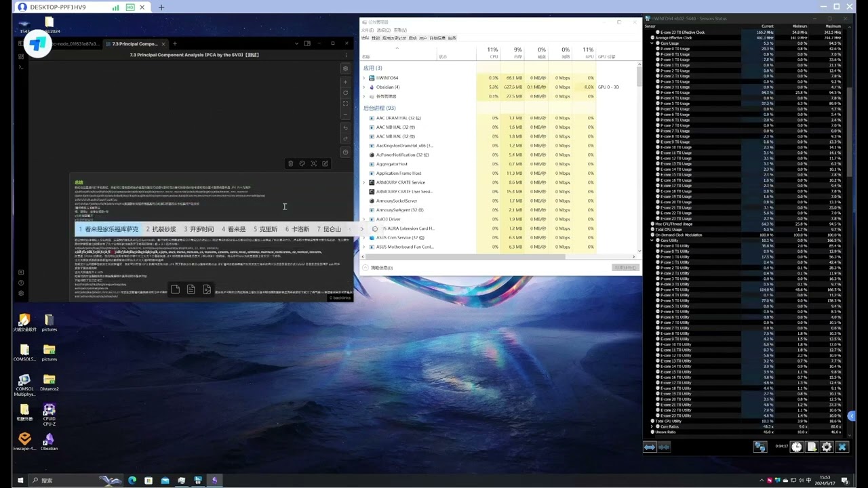Start logging with the HWiNFO log file icon
The height and width of the screenshot is (488, 868).
[812, 447]
